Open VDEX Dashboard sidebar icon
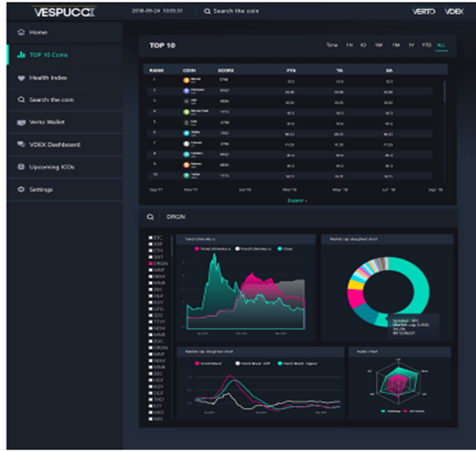This screenshot has width=476, height=451. pyautogui.click(x=21, y=144)
